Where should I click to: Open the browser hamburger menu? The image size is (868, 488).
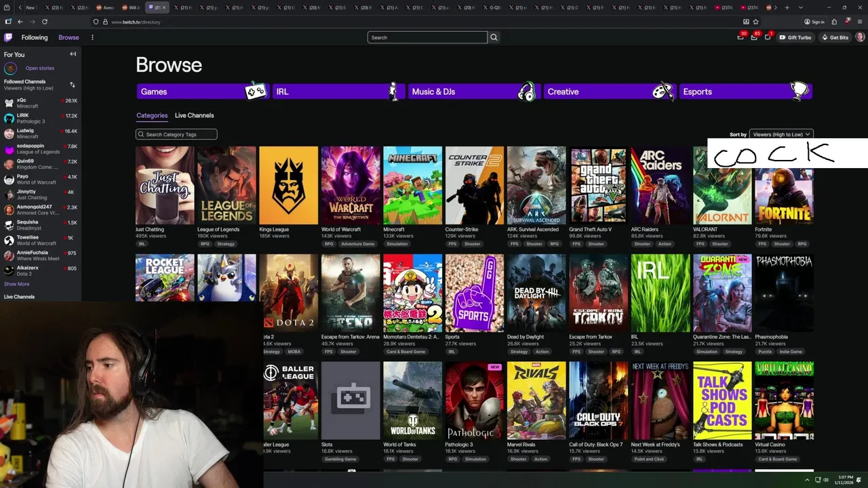click(x=860, y=22)
